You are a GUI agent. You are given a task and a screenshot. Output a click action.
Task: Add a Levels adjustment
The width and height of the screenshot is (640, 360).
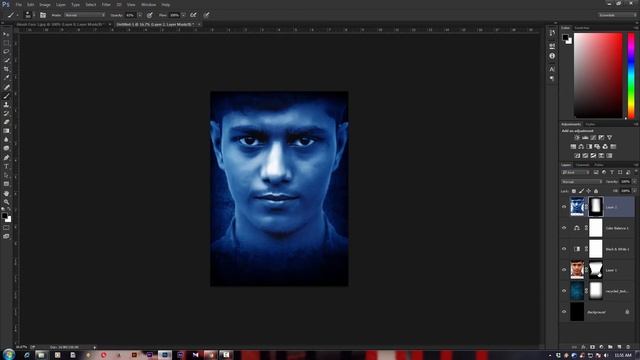pos(585,138)
